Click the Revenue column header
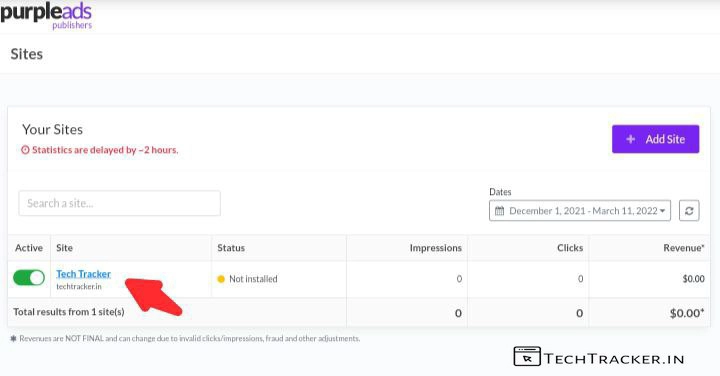The image size is (720, 376). pos(684,248)
